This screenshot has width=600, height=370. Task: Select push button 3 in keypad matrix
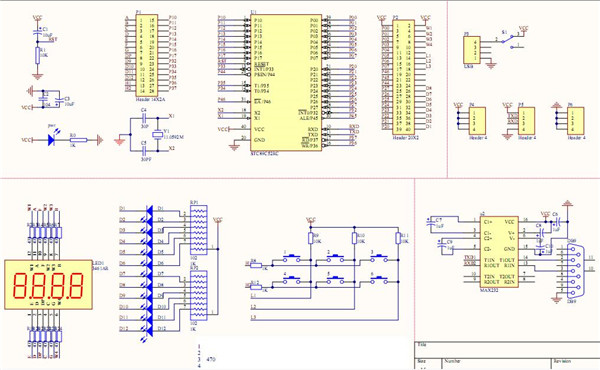click(379, 258)
